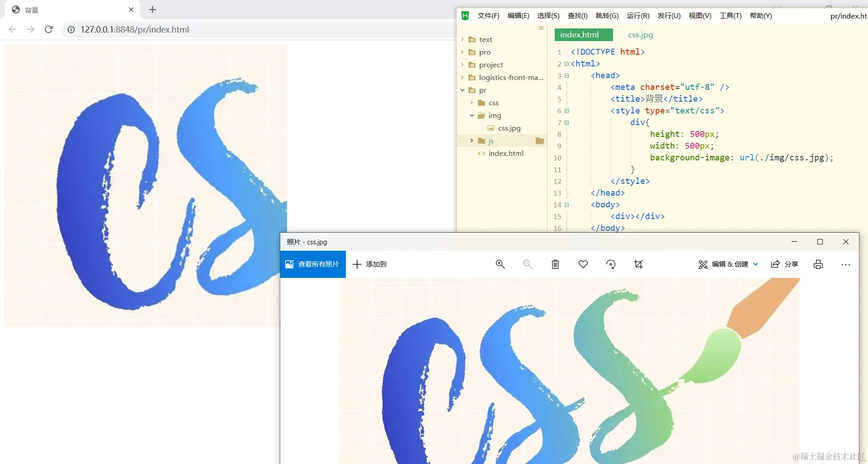This screenshot has height=464, width=868.
Task: Open the 工具(T) menu
Action: pos(731,16)
